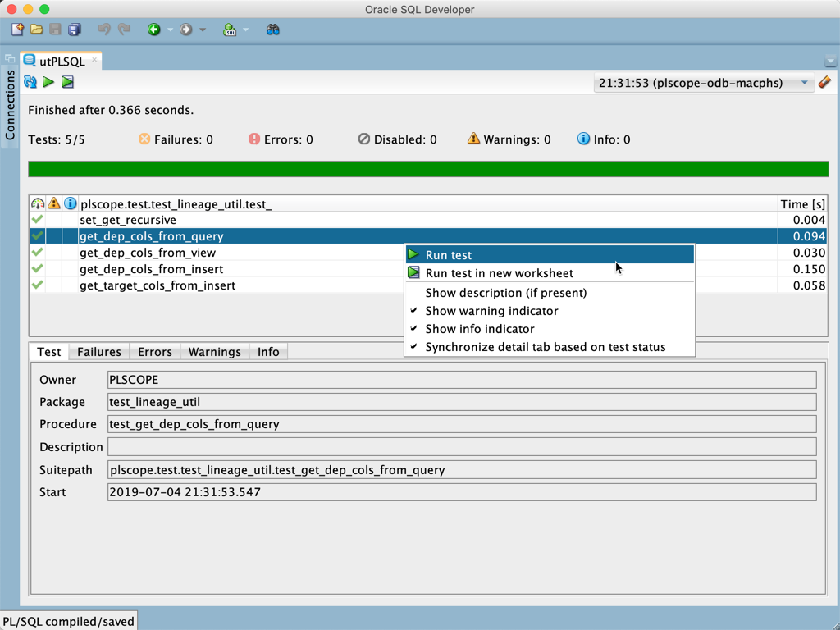Switch to the Failures tab
Image resolution: width=840 pixels, height=630 pixels.
(98, 351)
